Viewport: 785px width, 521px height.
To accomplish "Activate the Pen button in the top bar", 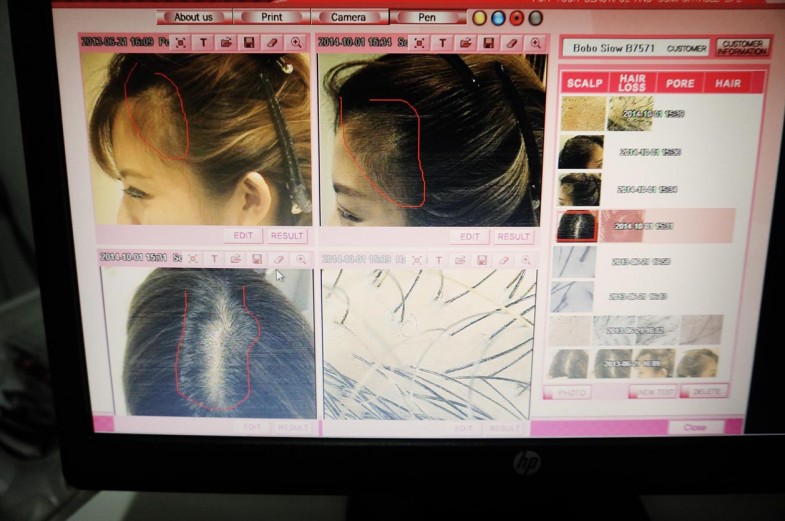I will (x=427, y=17).
